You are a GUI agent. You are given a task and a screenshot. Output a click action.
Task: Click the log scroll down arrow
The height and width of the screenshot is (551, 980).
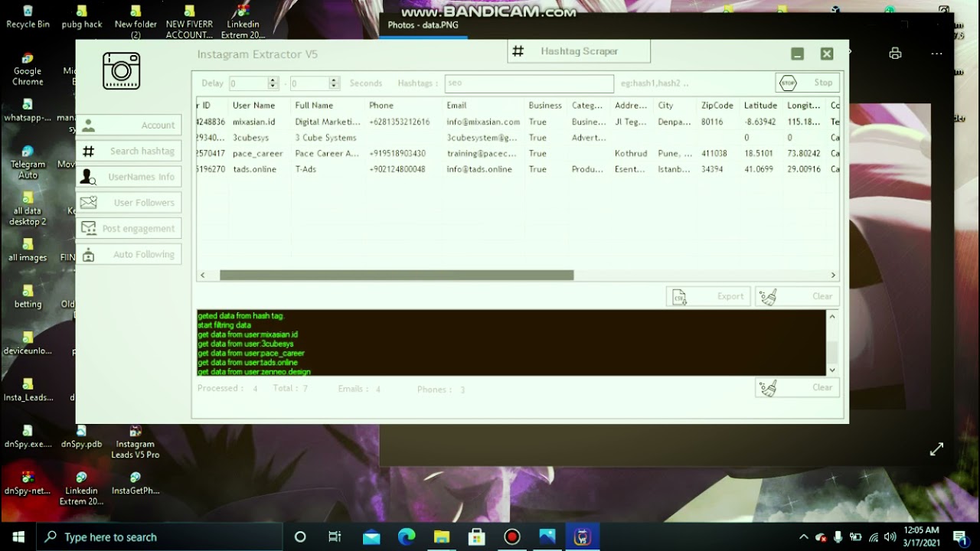(x=832, y=370)
